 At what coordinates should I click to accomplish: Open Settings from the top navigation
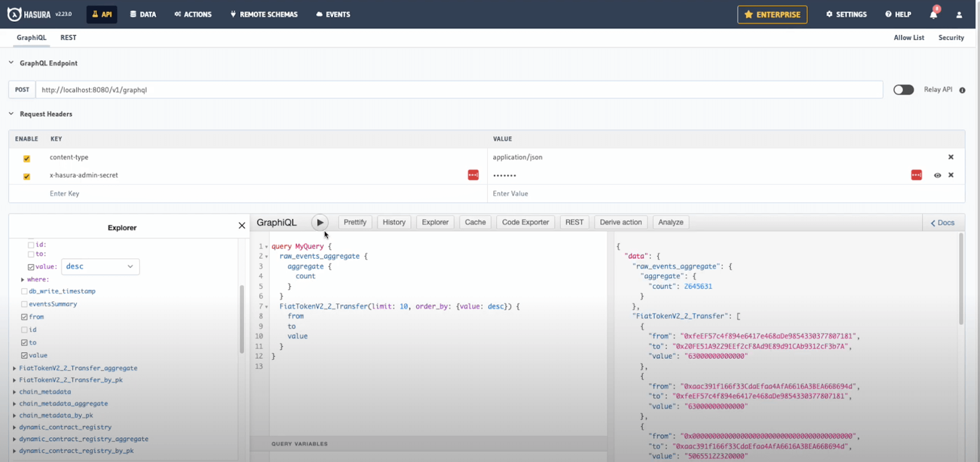pos(846,14)
